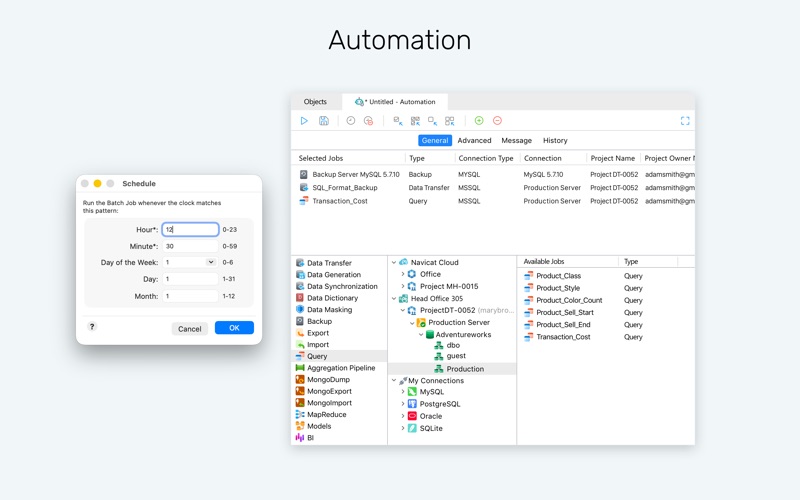The height and width of the screenshot is (500, 800).
Task: Open the Set Task Schedule clock icon
Action: (x=351, y=121)
